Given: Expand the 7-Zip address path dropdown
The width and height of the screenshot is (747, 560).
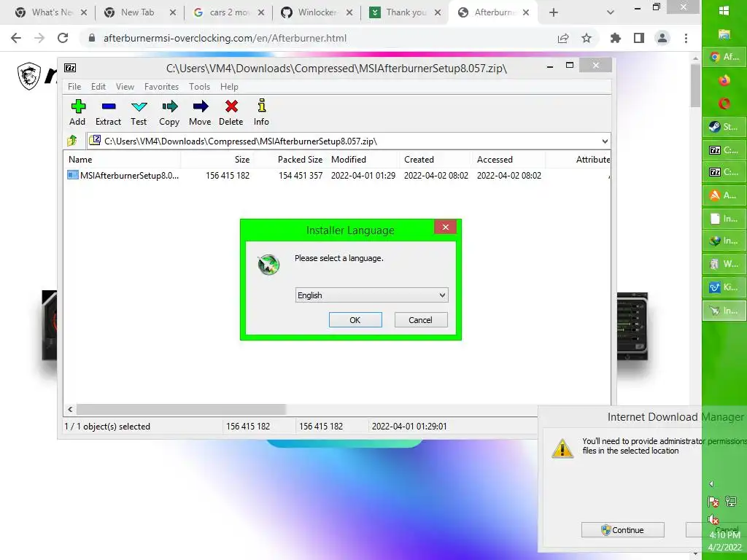Looking at the screenshot, I should click(605, 141).
